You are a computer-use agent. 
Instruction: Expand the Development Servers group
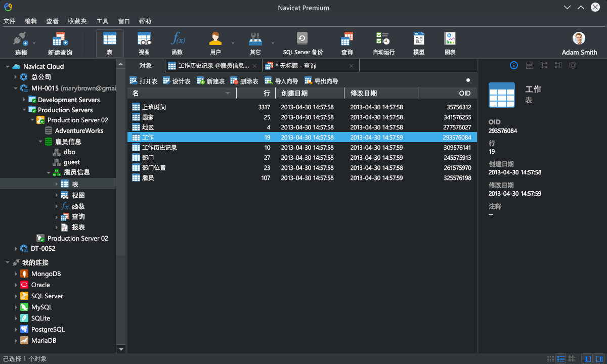pos(24,100)
